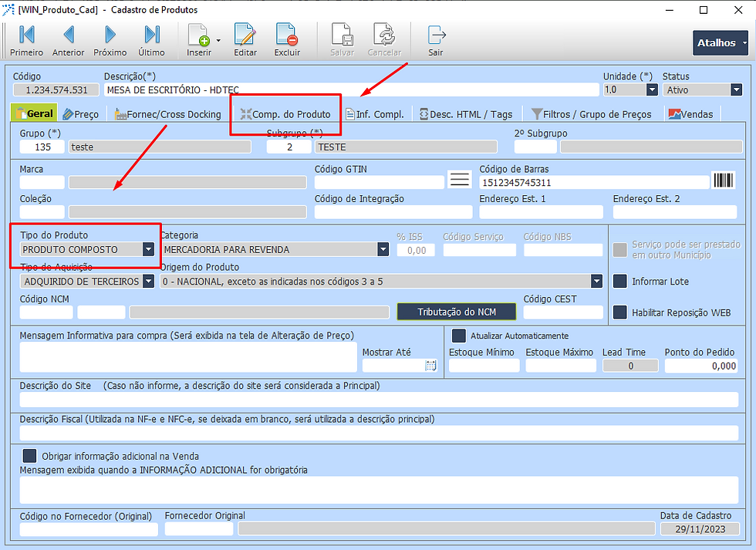Image resolution: width=756 pixels, height=550 pixels.
Task: Click the Coleção code field
Action: (x=42, y=211)
